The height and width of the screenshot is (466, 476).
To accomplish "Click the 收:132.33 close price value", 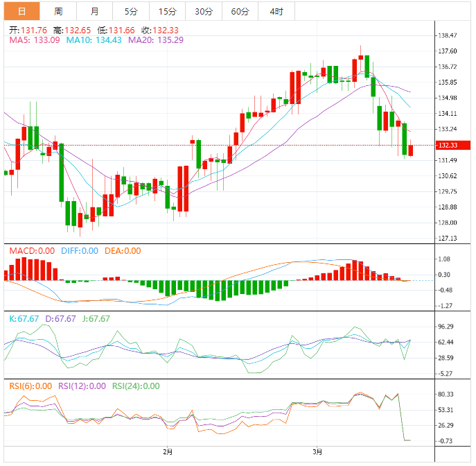I will [x=160, y=31].
